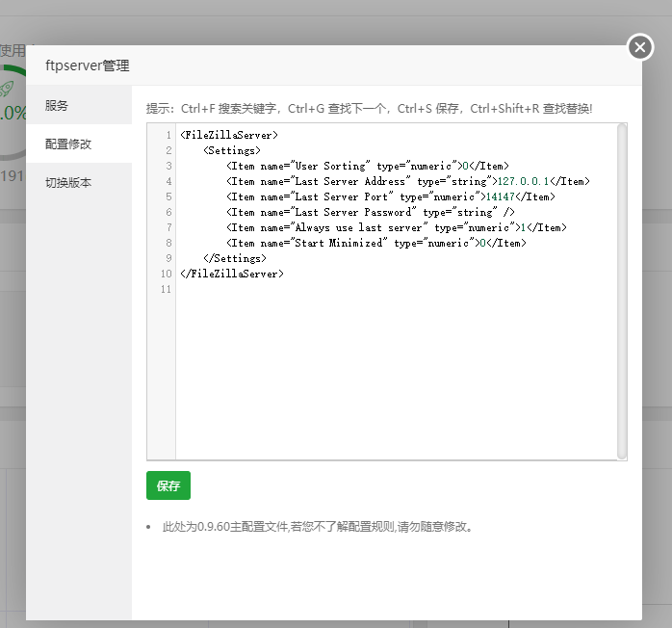The image size is (672, 628).
Task: Open the 服务 tab
Action: 79,105
